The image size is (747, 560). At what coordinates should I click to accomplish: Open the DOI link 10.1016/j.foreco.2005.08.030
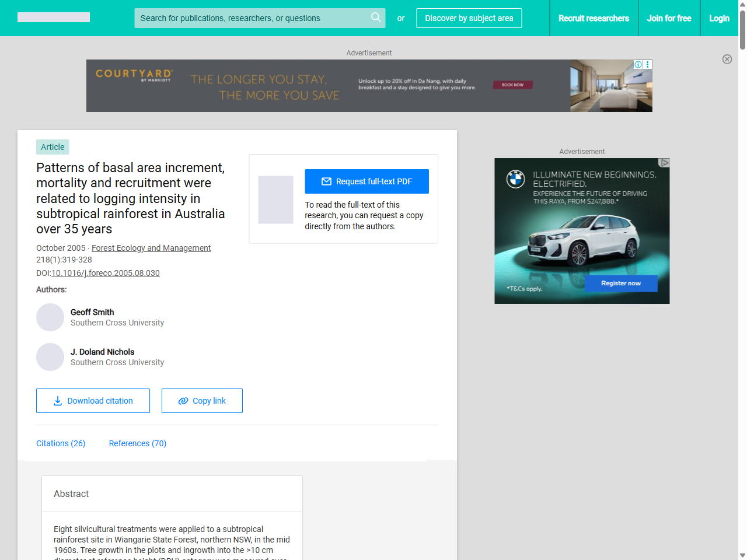[106, 273]
